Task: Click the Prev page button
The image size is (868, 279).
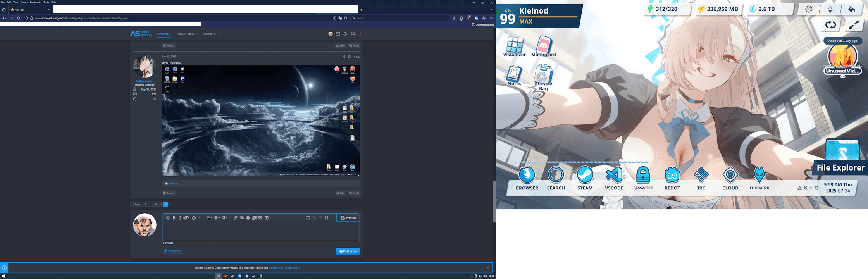Action: 136,204
